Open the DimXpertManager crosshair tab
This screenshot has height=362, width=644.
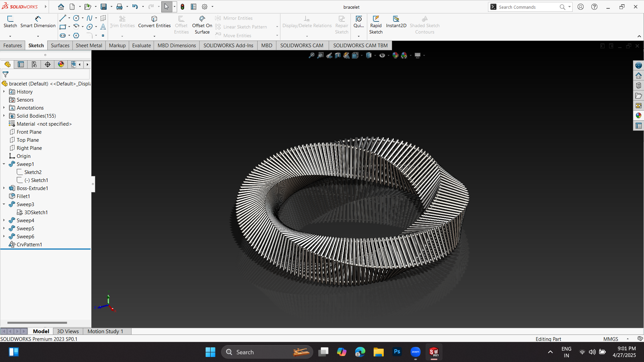48,64
